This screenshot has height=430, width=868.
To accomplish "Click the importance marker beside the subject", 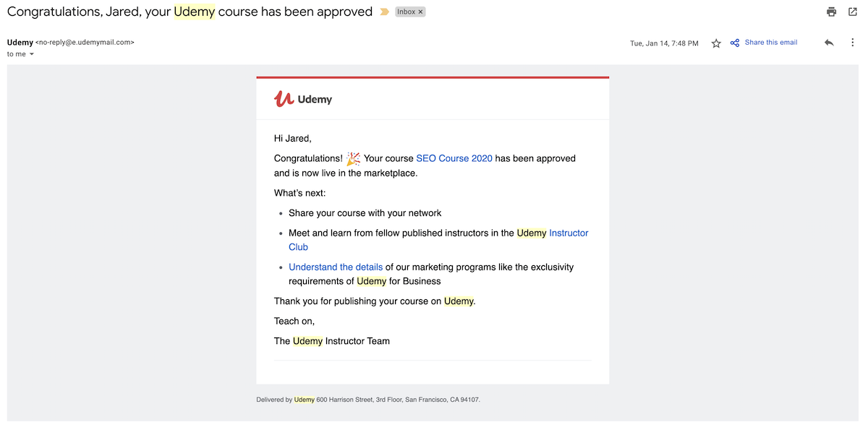I will coord(384,12).
